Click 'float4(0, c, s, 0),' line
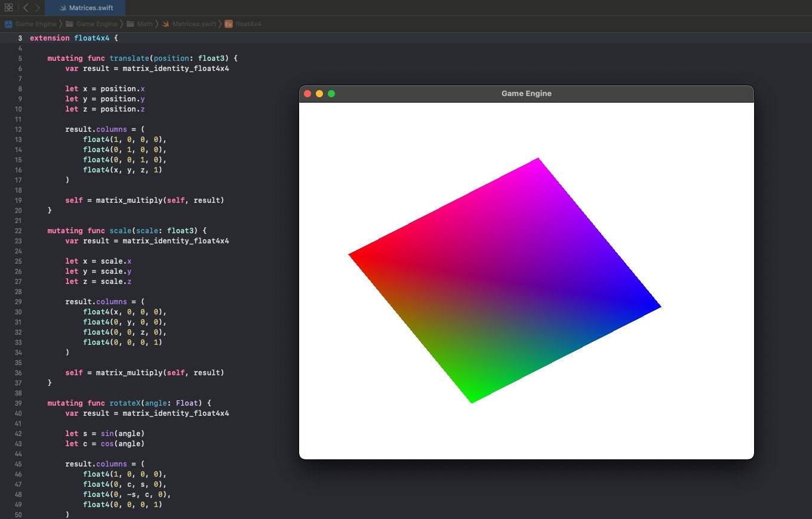This screenshot has height=519, width=812. [x=125, y=484]
